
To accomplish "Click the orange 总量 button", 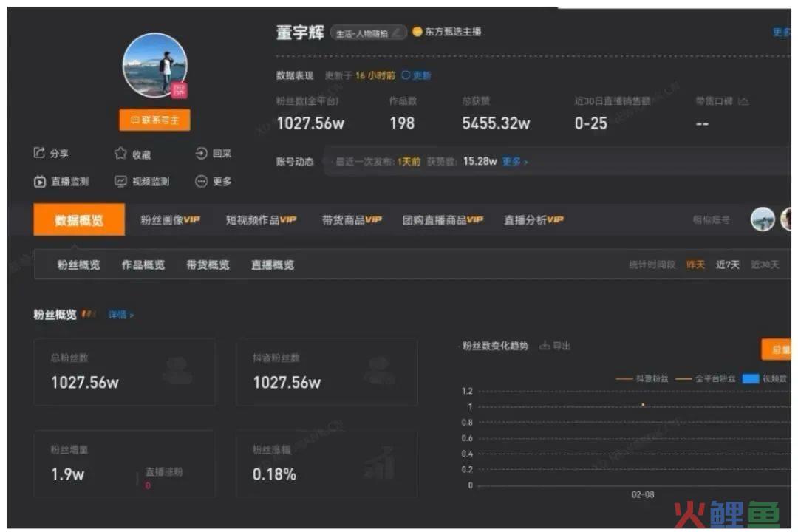I will pos(776,349).
